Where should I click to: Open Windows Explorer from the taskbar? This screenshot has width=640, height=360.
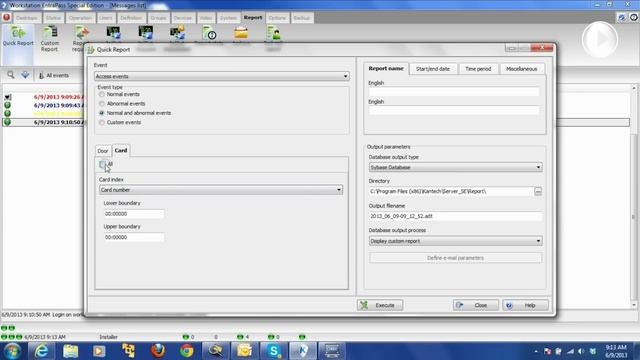(70, 351)
